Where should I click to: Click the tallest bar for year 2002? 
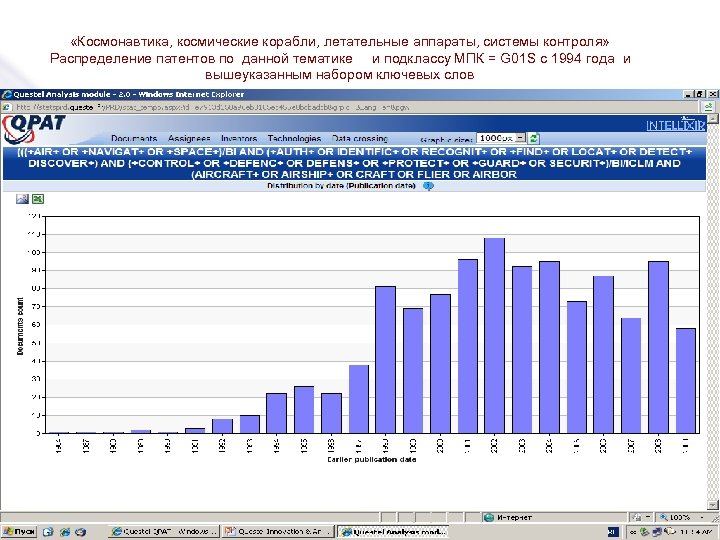tap(494, 336)
